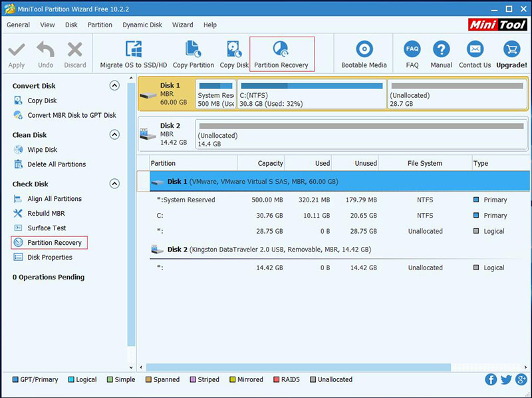Collapse the Check Disk section
The height and width of the screenshot is (398, 532).
coord(114,184)
